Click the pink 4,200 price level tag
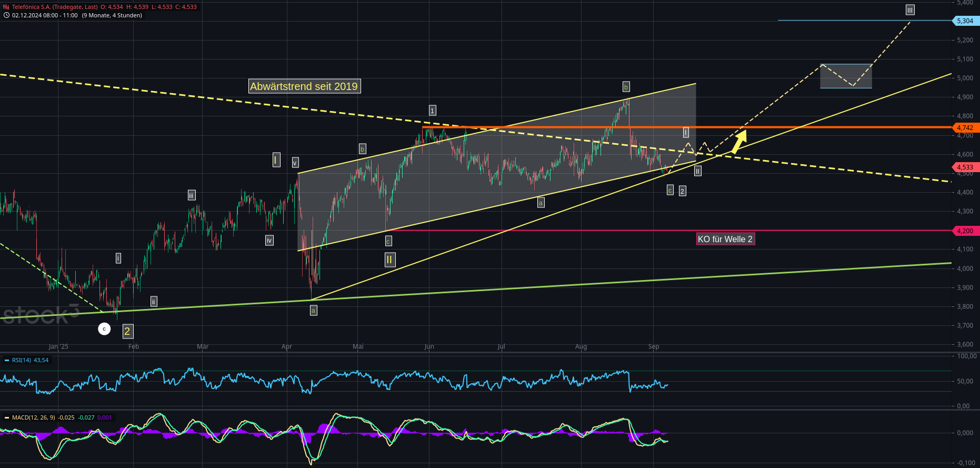980x468 pixels. click(965, 231)
